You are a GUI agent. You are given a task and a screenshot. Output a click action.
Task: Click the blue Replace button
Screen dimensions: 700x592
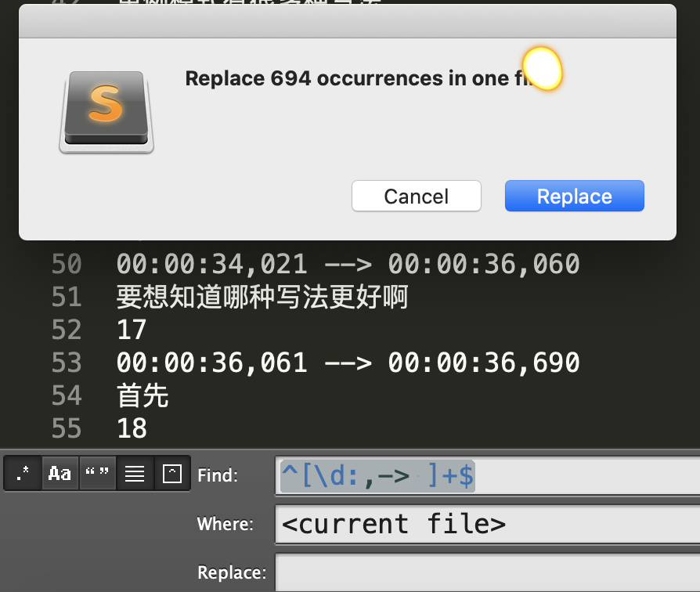[574, 196]
